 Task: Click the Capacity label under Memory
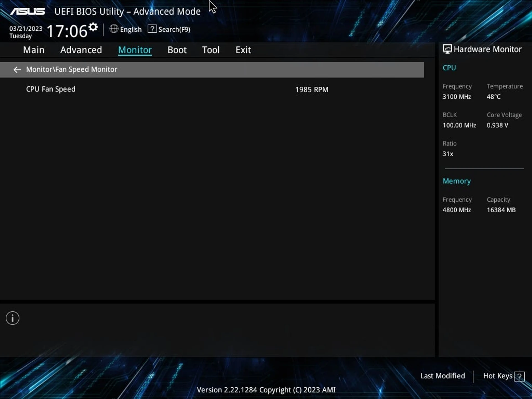[498, 200]
